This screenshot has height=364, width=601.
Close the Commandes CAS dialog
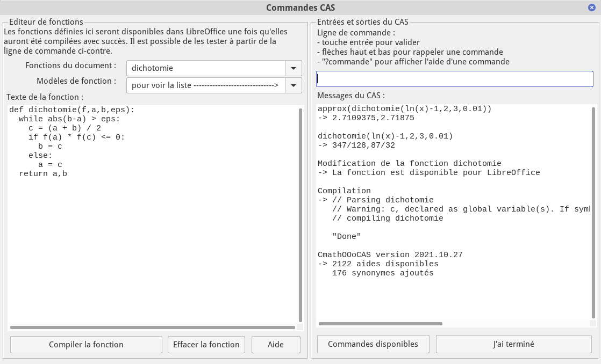click(x=592, y=8)
